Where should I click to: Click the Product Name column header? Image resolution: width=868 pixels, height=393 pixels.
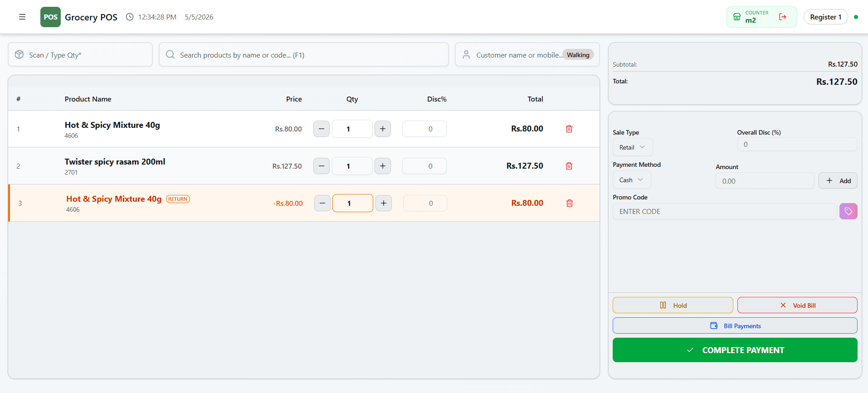[88, 99]
